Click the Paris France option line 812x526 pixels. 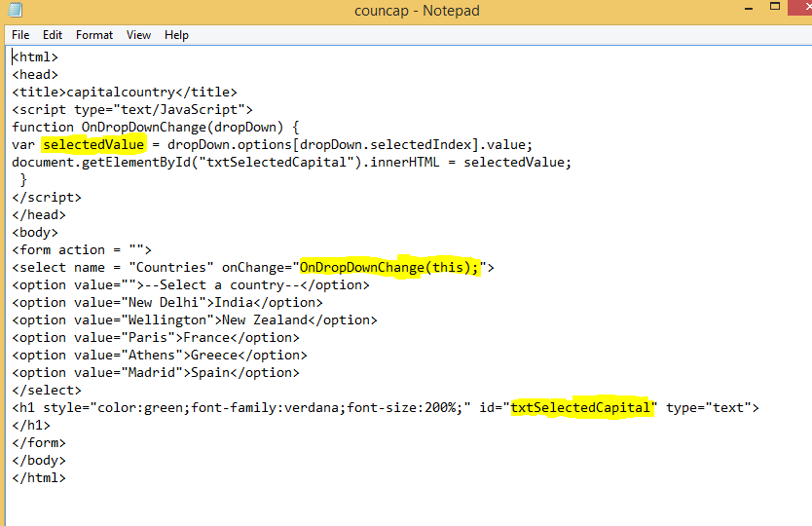click(x=156, y=338)
